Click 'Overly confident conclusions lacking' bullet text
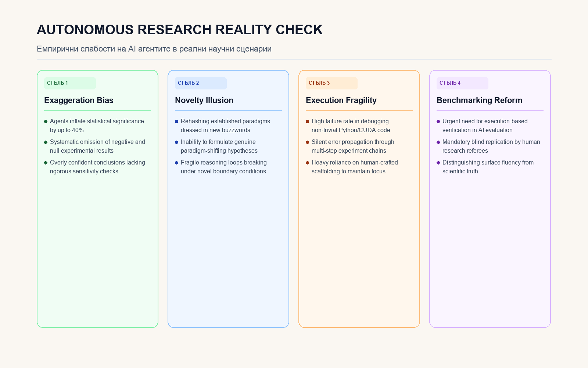 pos(97,163)
